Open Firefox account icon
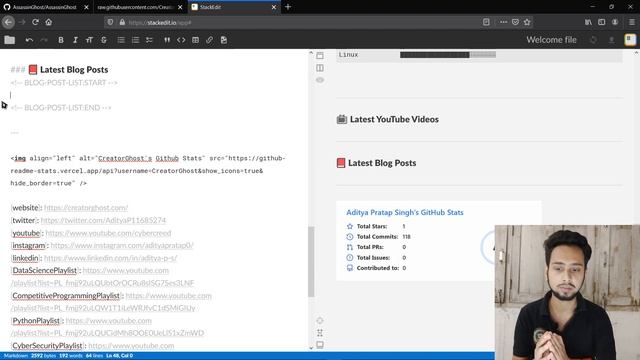Image resolution: width=640 pixels, height=360 pixels. (x=615, y=22)
